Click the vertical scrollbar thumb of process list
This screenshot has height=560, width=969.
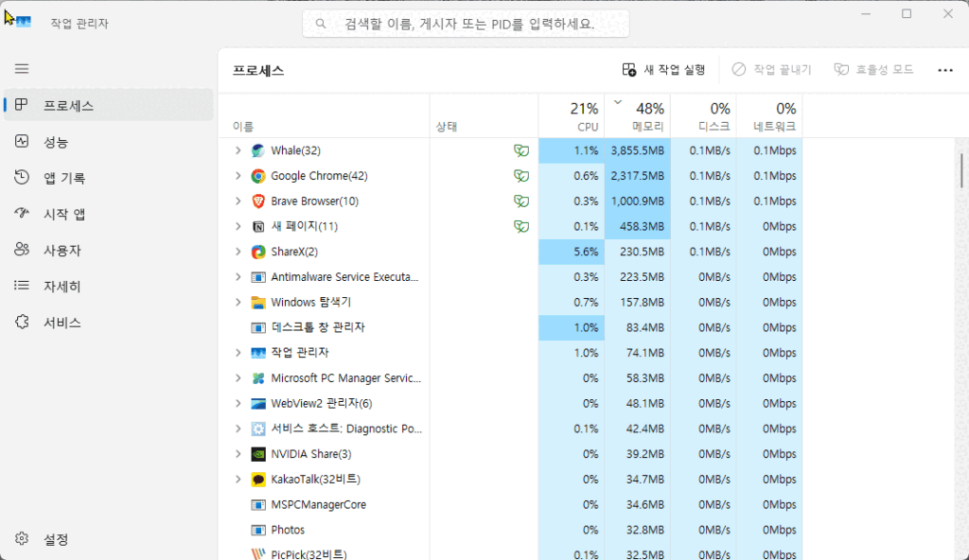click(961, 170)
